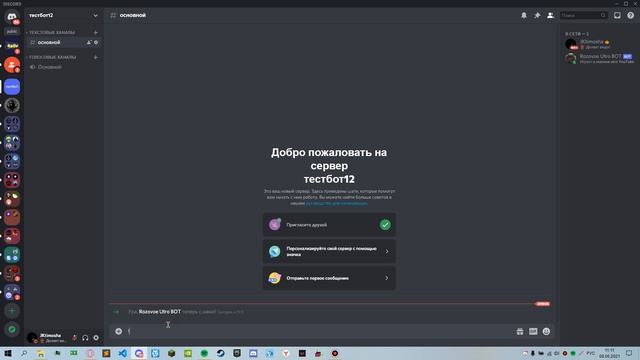Image resolution: width=640 pixels, height=360 pixels.
Task: Click the first member with crown in member list
Action: pyautogui.click(x=599, y=44)
